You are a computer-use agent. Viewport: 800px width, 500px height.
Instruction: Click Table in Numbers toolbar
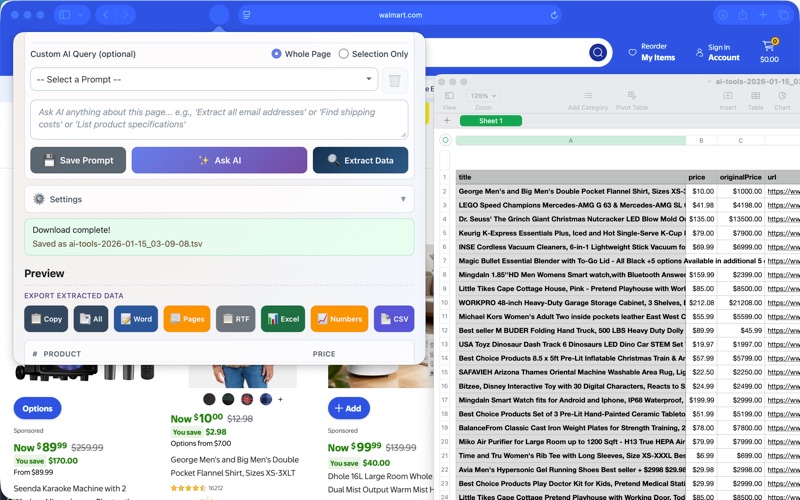click(x=756, y=101)
